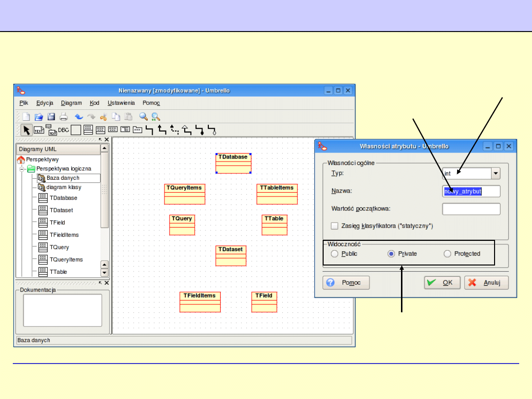Select the Public visibility radio button
The height and width of the screenshot is (399, 532).
click(x=335, y=254)
